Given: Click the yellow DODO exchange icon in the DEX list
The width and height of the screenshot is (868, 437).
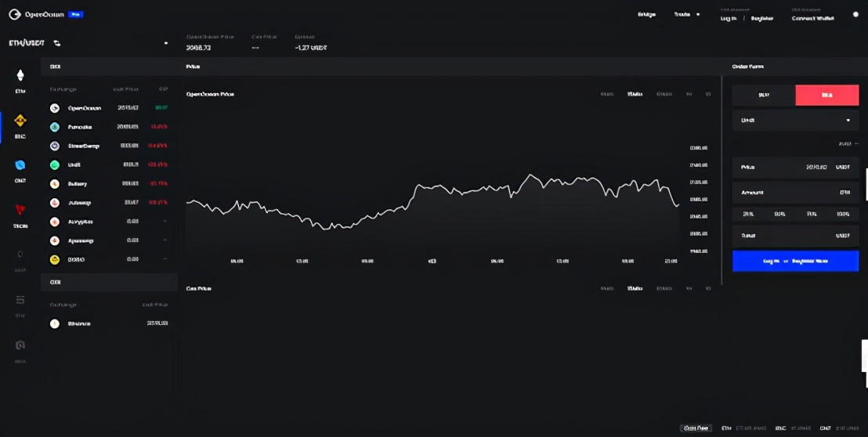Looking at the screenshot, I should pos(55,259).
